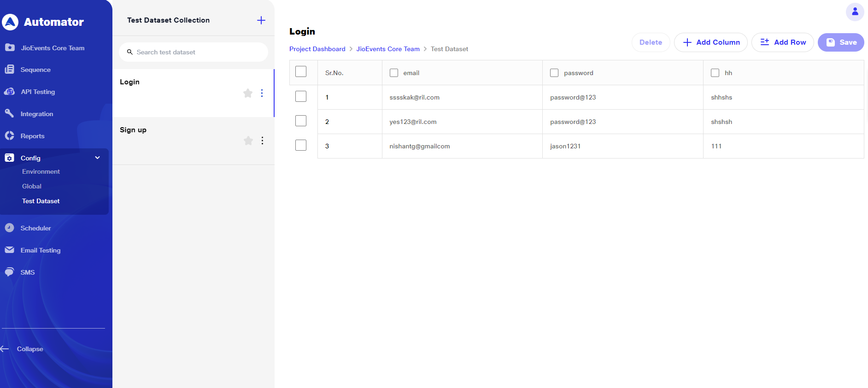Open the user profile avatar
Image resolution: width=868 pixels, height=388 pixels.
tap(855, 12)
